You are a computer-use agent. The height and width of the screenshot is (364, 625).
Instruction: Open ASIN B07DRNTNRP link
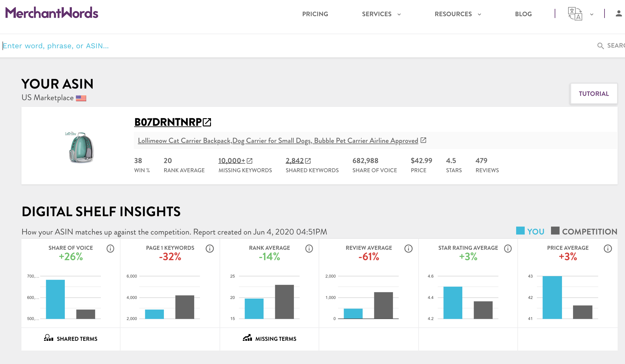pos(168,122)
